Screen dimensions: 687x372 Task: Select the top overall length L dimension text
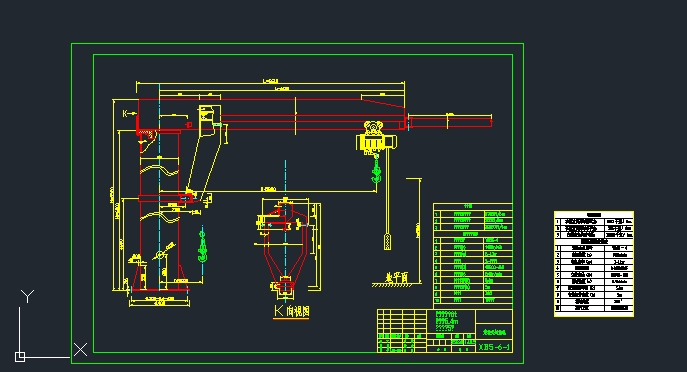click(270, 81)
